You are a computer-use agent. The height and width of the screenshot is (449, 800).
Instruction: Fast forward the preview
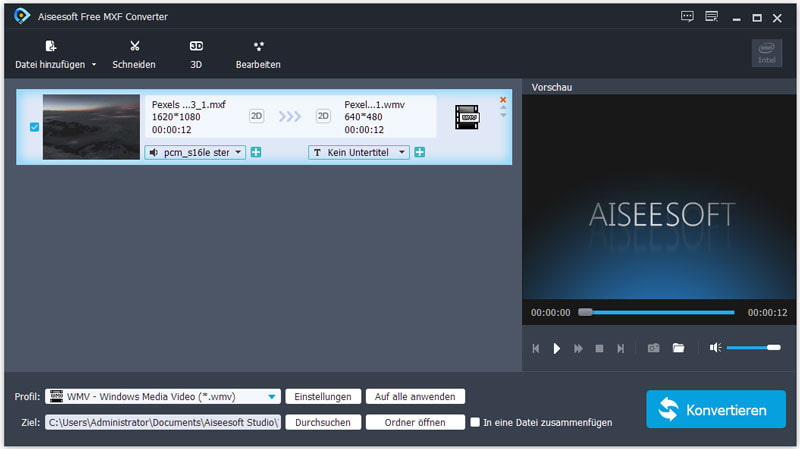(578, 348)
